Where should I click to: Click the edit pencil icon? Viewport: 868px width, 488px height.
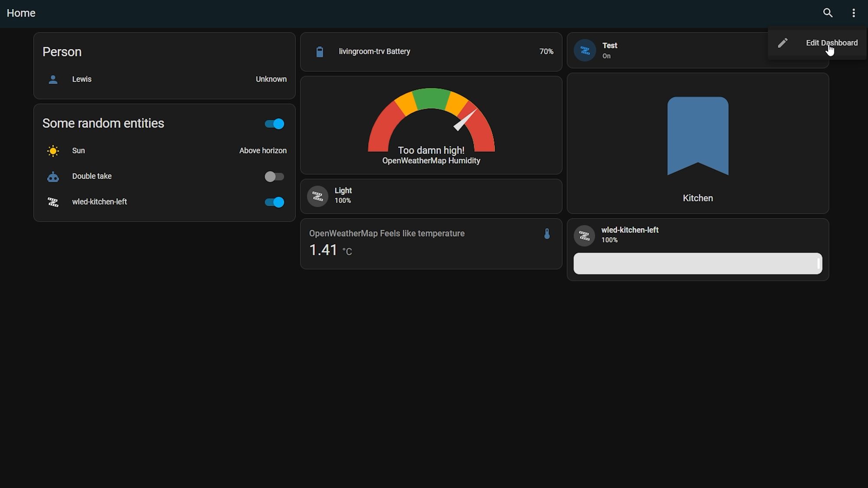pyautogui.click(x=783, y=43)
